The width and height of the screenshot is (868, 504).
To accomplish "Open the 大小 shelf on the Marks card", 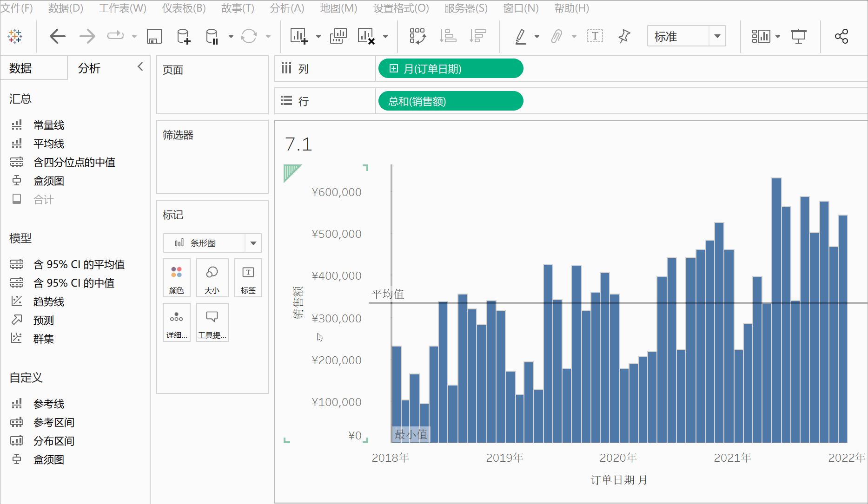I will coord(212,278).
